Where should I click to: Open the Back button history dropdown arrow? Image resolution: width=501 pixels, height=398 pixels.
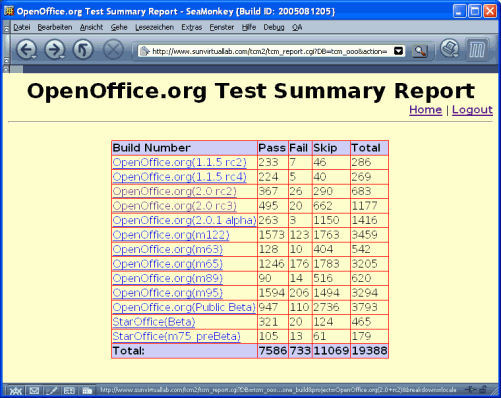(34, 58)
